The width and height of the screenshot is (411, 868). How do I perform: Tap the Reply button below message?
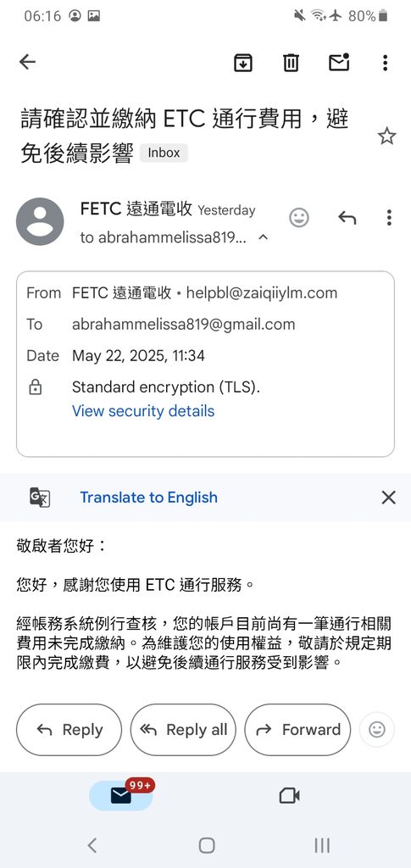tap(69, 730)
